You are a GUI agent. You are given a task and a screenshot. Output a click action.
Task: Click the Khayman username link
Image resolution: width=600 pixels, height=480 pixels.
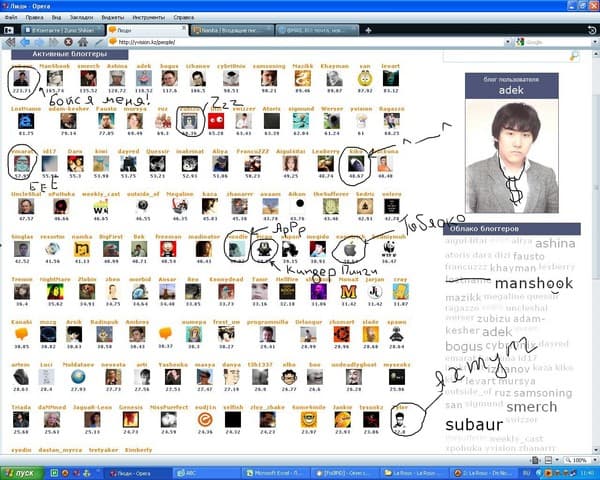pos(334,66)
